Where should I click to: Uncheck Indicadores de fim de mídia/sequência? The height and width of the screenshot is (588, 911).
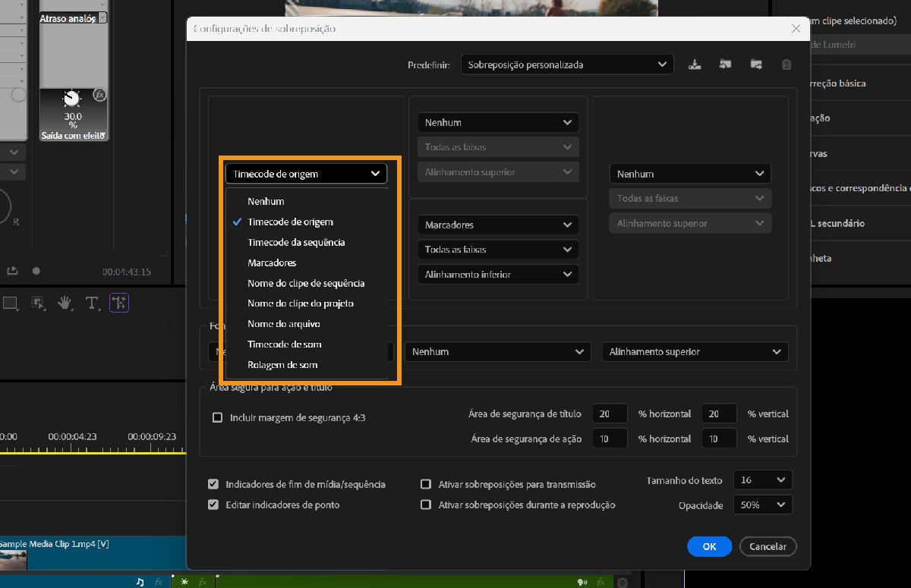pos(213,484)
